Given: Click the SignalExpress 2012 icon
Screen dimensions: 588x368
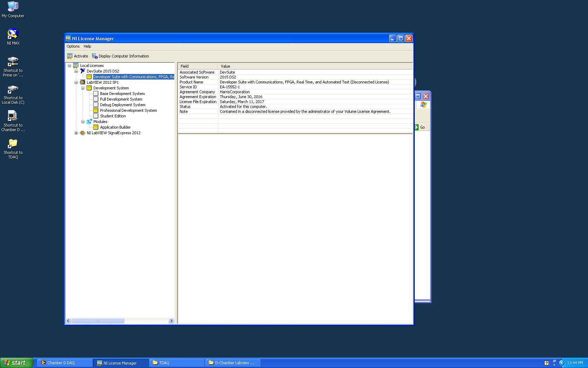Looking at the screenshot, I should [x=83, y=133].
